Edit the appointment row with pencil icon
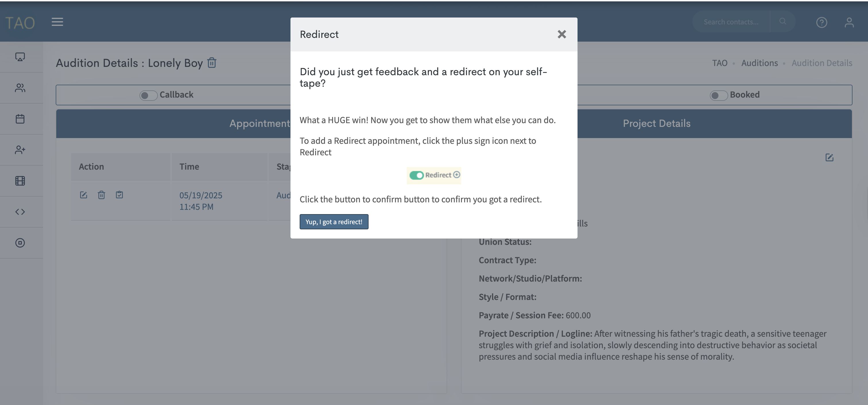868x405 pixels. click(83, 195)
